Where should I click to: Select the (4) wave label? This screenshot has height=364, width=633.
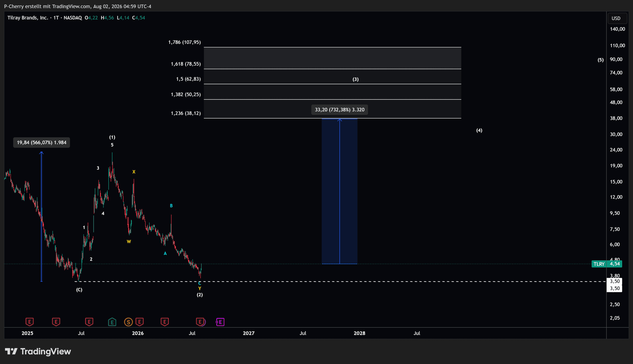(x=479, y=130)
